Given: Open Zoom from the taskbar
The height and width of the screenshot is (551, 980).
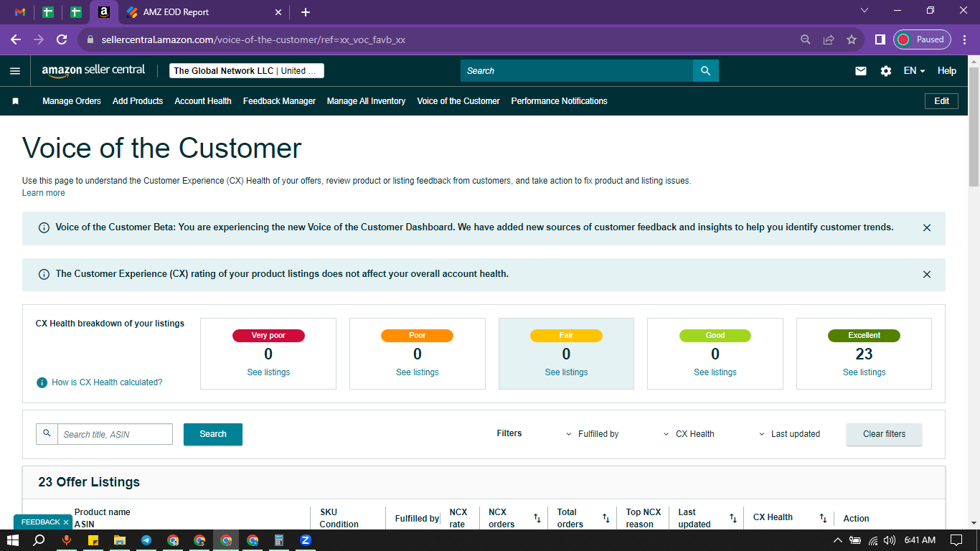Looking at the screenshot, I should point(306,540).
